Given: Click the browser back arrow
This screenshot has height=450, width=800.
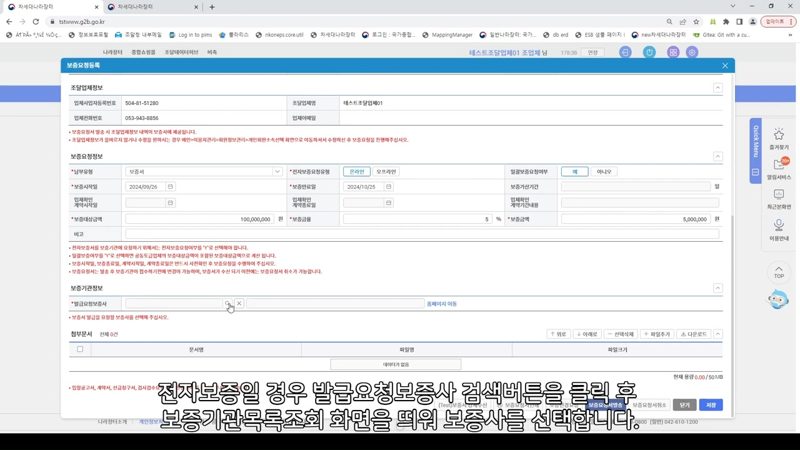Looking at the screenshot, I should [9, 21].
